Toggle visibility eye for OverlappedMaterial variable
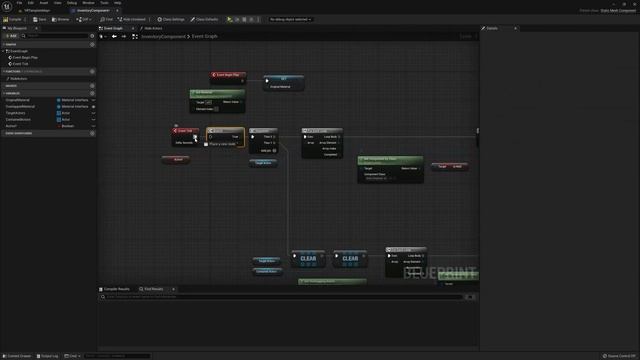The height and width of the screenshot is (360, 640). click(93, 107)
